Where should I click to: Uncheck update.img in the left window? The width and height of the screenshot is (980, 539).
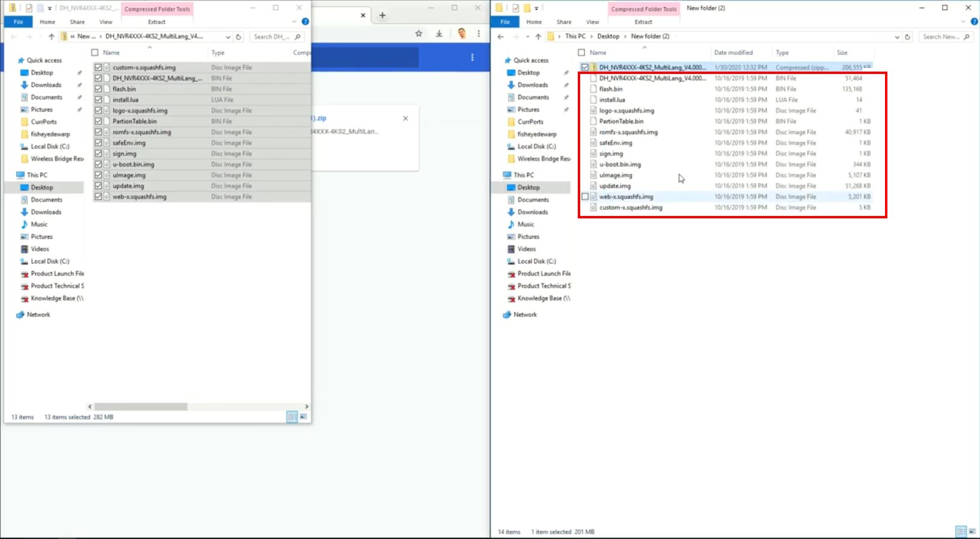(x=98, y=186)
